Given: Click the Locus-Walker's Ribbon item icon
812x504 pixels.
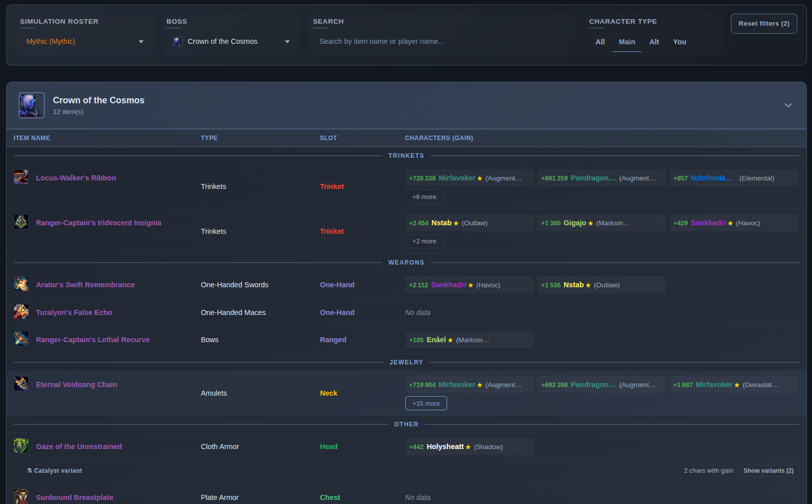Looking at the screenshot, I should coord(21,177).
